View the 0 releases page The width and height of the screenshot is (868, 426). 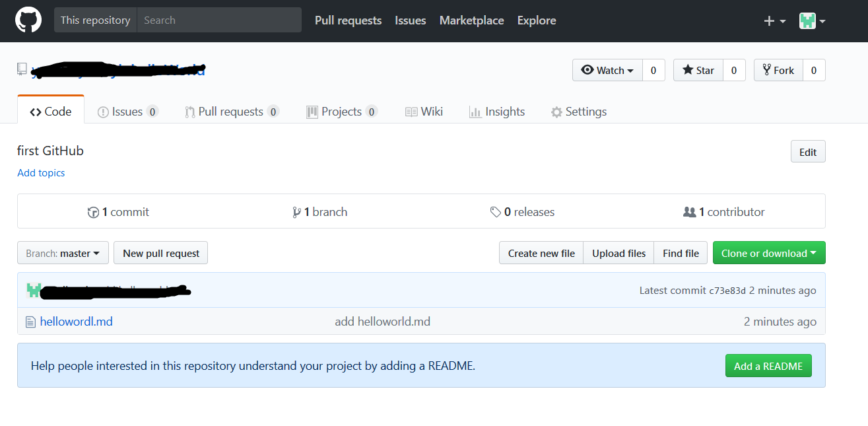click(522, 212)
